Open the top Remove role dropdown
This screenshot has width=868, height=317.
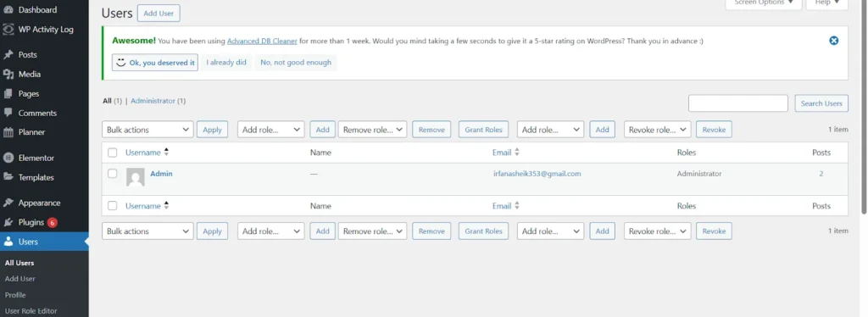(x=373, y=130)
